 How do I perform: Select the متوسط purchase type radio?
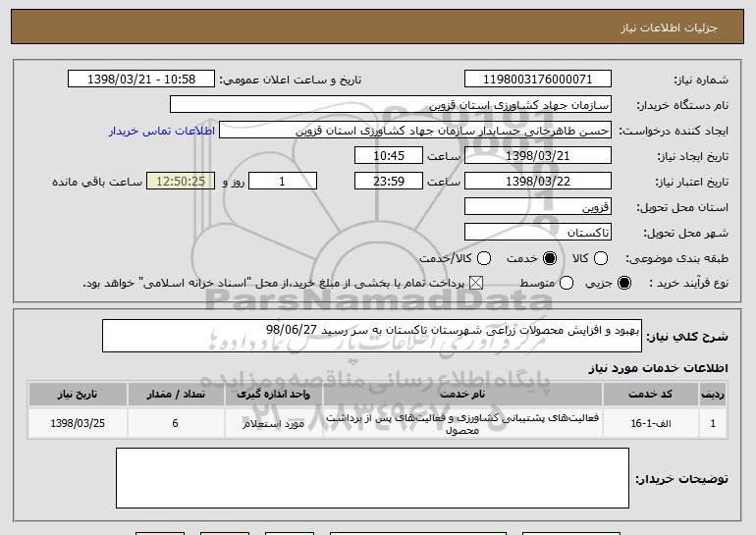[567, 283]
